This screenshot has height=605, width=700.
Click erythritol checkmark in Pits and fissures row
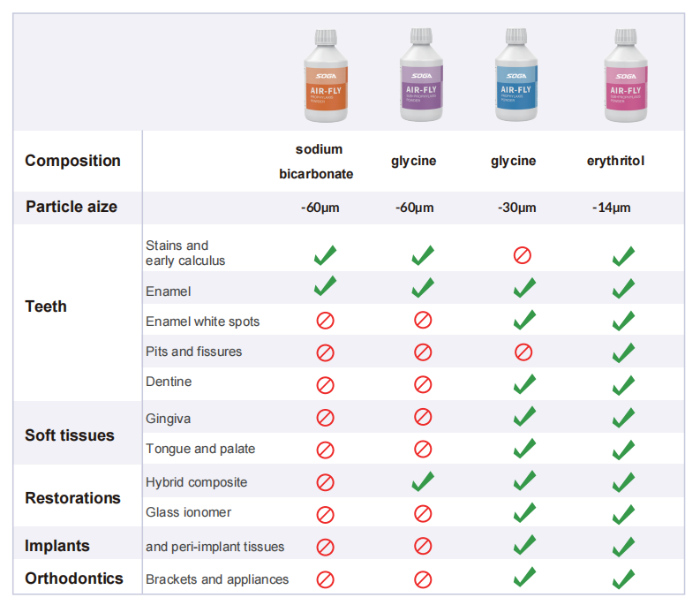(x=624, y=352)
